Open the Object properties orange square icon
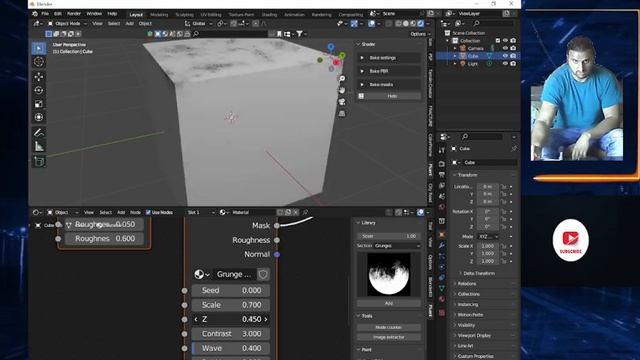Image resolution: width=640 pixels, height=360 pixels. pyautogui.click(x=442, y=235)
